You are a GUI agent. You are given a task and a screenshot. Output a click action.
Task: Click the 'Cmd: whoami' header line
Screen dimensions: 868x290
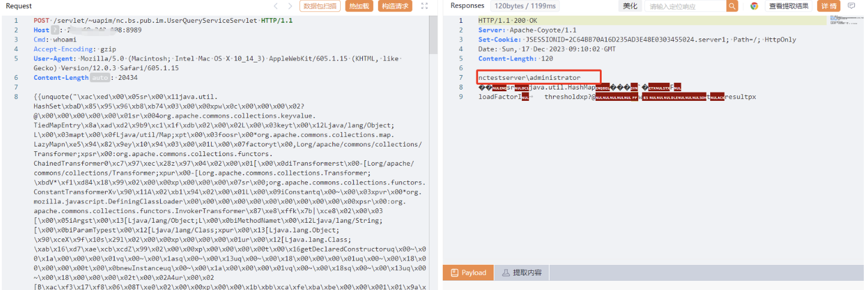click(x=55, y=40)
